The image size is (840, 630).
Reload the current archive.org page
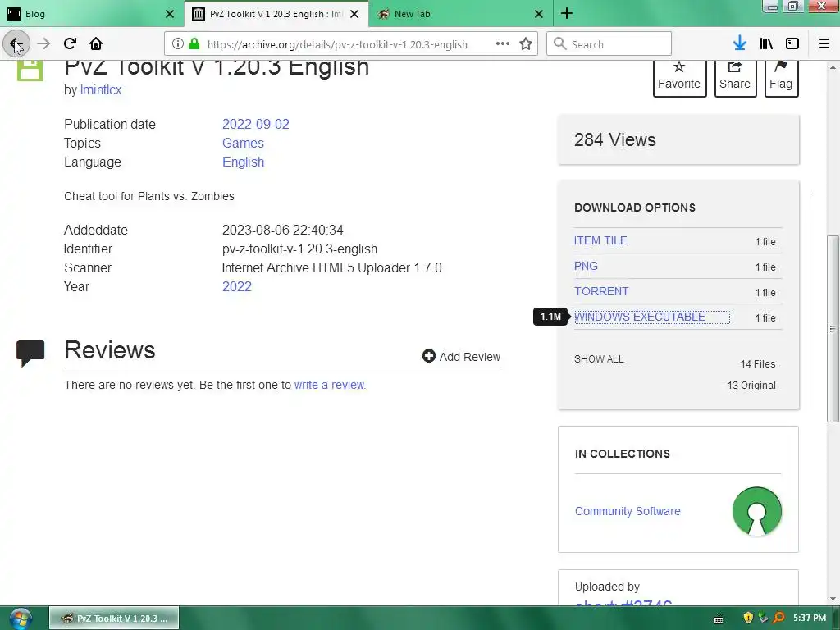pos(70,44)
